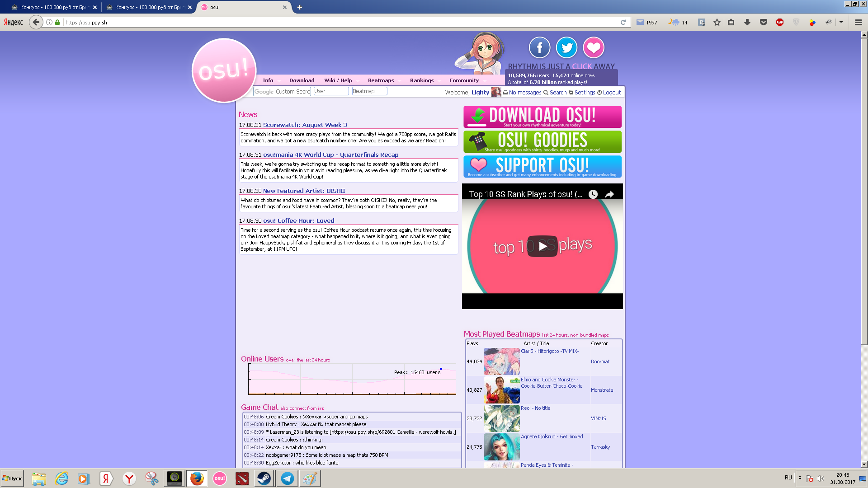The height and width of the screenshot is (488, 868).
Task: Open Internet Explorer from the taskbar
Action: [61, 479]
